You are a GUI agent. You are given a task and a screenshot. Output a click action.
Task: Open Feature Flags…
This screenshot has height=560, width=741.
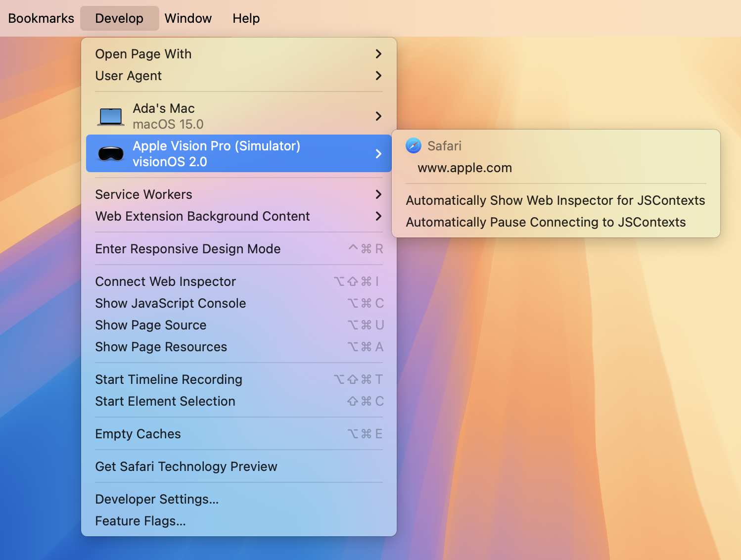tap(239, 521)
